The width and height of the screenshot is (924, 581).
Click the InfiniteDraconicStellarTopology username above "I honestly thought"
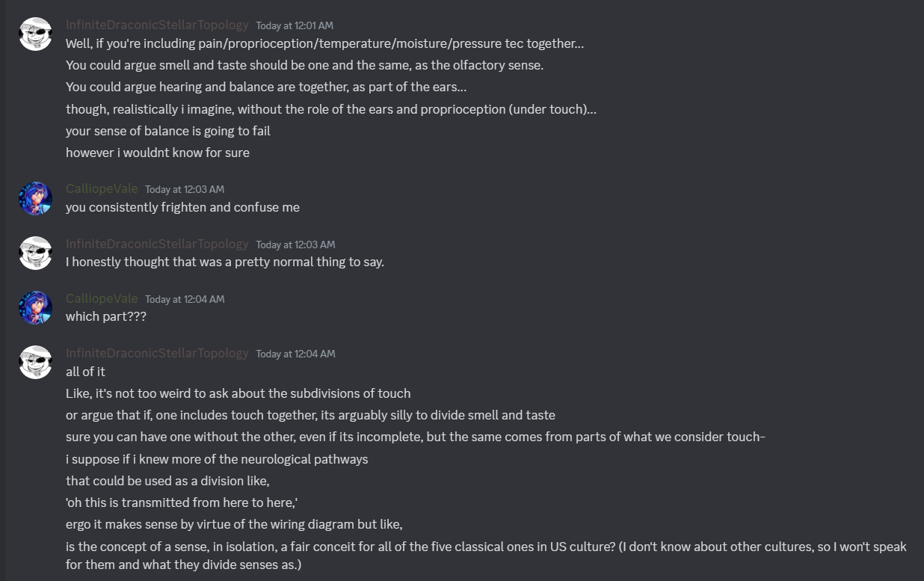click(x=157, y=244)
